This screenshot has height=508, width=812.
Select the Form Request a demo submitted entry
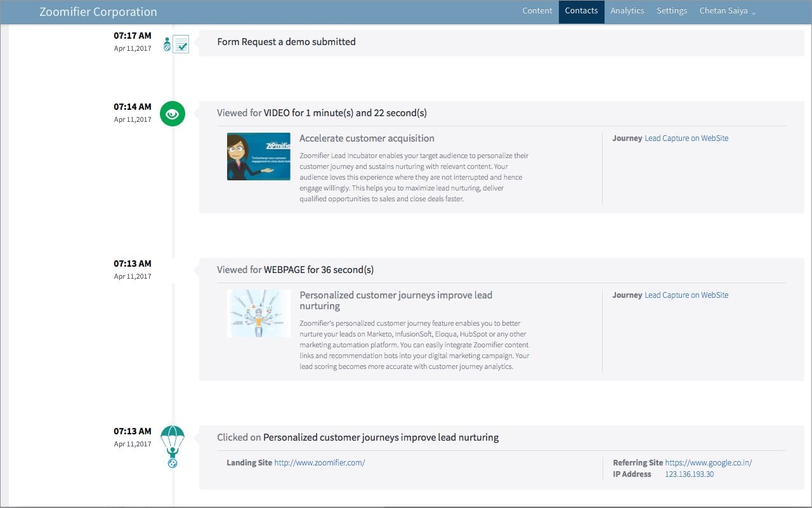[x=501, y=43]
